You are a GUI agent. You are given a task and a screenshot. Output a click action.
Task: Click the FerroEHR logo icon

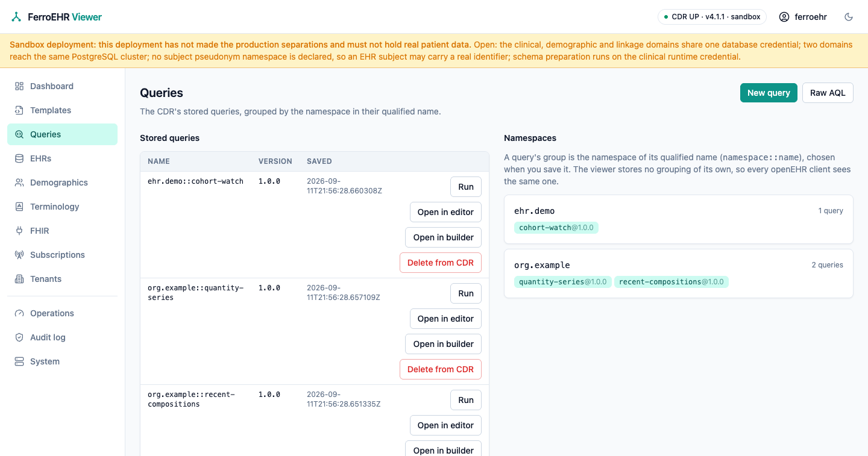click(x=16, y=17)
